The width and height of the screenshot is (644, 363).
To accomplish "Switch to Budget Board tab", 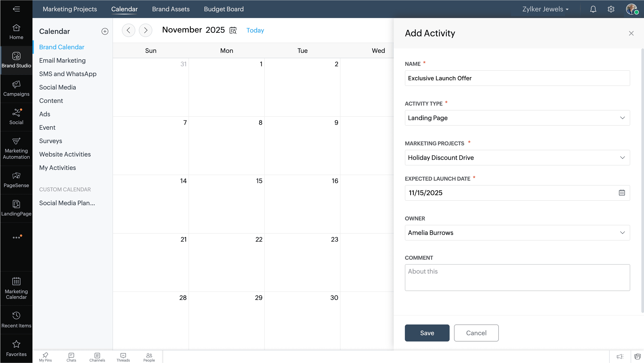I will 224,9.
